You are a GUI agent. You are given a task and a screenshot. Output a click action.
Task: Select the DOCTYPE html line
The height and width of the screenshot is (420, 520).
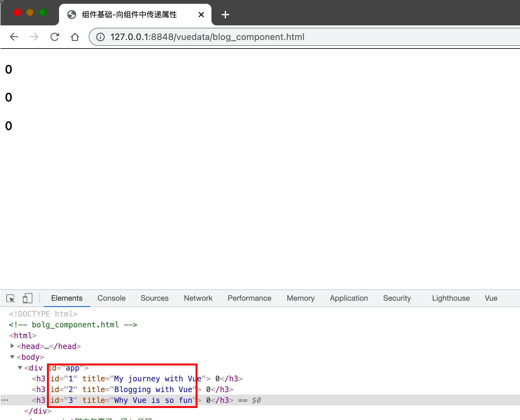43,314
